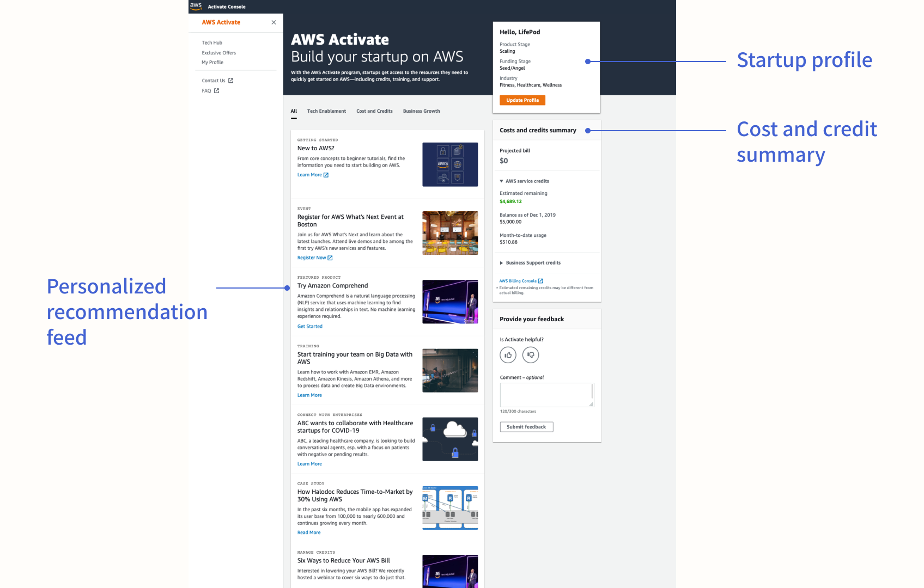
Task: Open the AWS Billing Console external link icon
Action: [x=539, y=280]
